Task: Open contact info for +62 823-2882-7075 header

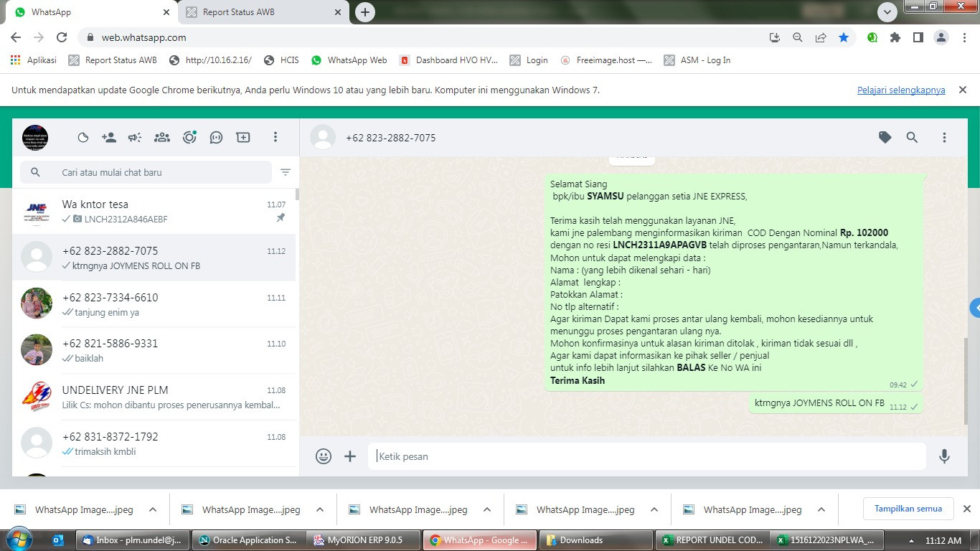Action: pos(390,138)
